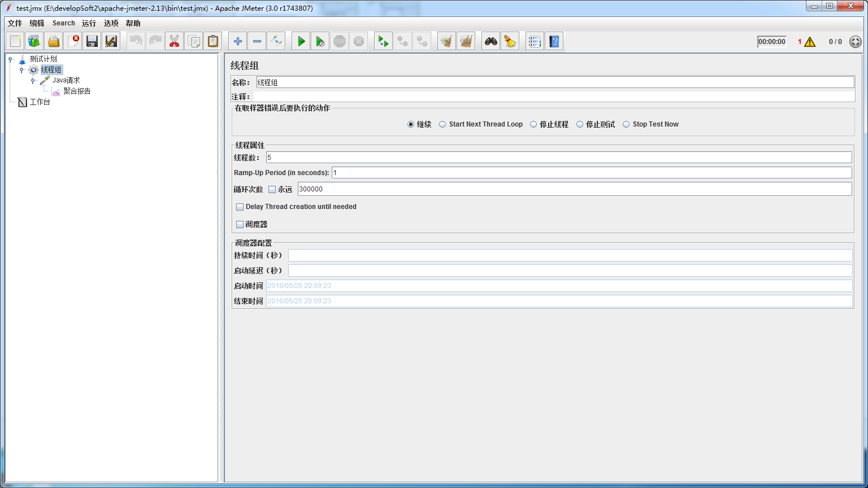Collapse the Java请求 tree node handle
The width and height of the screenshot is (868, 488).
tap(33, 81)
